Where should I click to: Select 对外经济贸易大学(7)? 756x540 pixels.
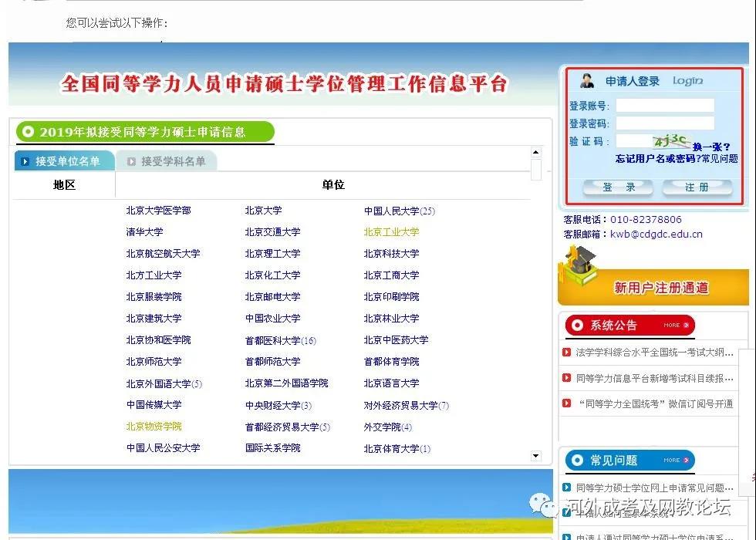pos(406,406)
